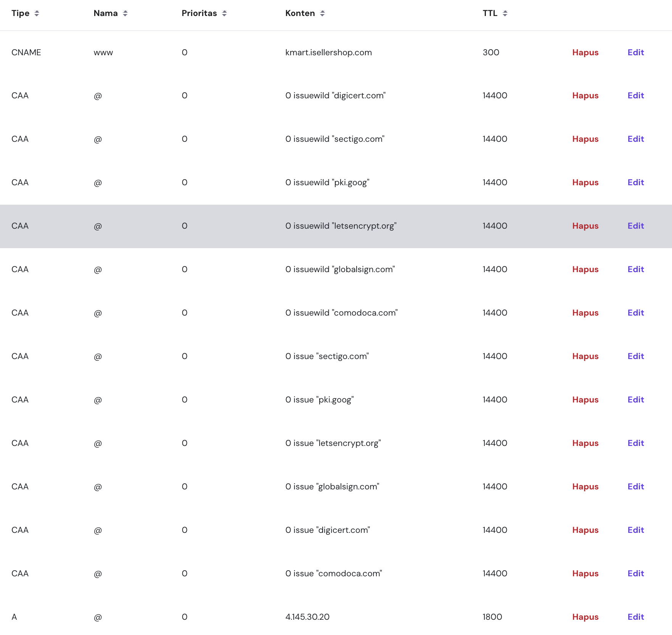This screenshot has width=672, height=635.
Task: Edit highlighted issuewild letsencrypt.org record
Action: [x=635, y=226]
